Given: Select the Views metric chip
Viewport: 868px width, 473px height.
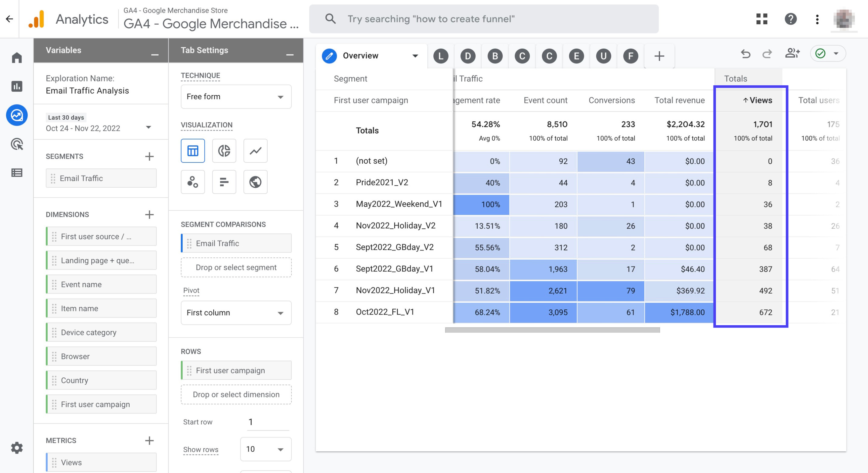Looking at the screenshot, I should pos(101,462).
